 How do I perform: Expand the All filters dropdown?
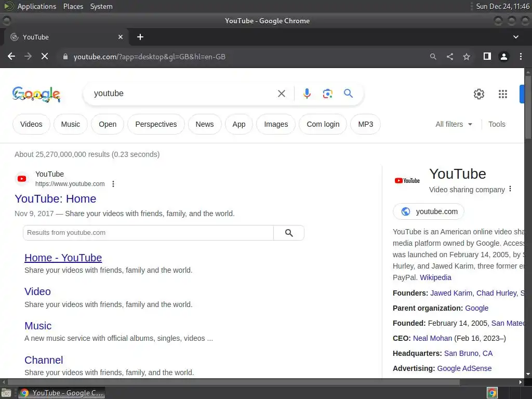pos(454,124)
